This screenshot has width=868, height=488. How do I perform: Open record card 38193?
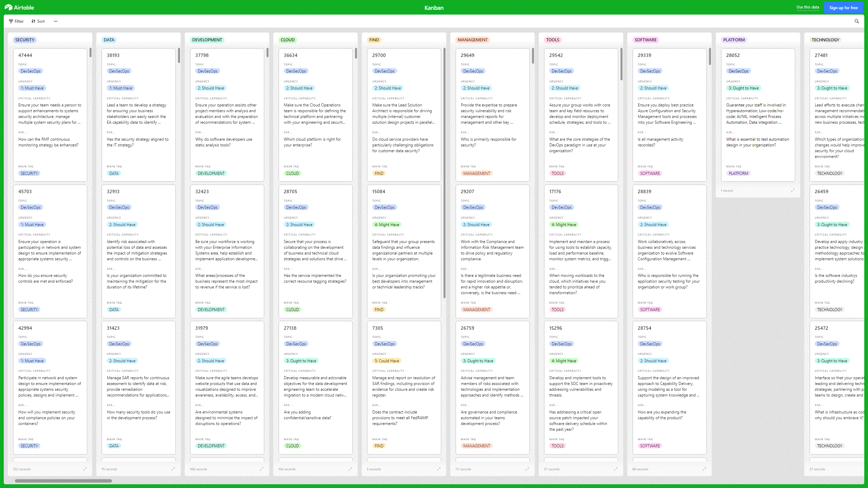tap(139, 115)
